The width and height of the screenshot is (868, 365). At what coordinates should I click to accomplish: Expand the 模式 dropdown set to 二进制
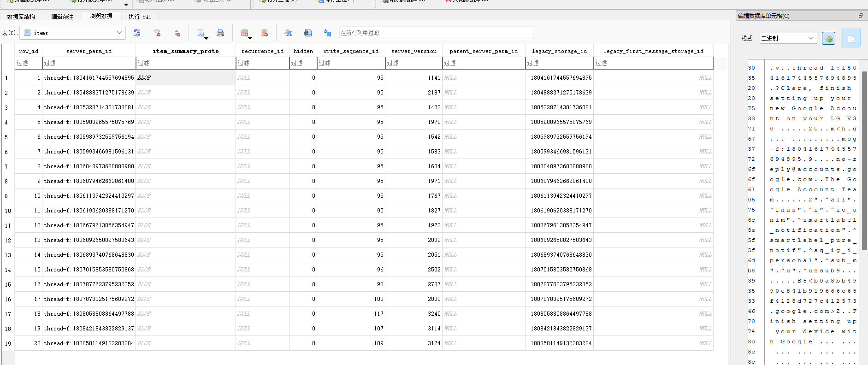coord(788,38)
